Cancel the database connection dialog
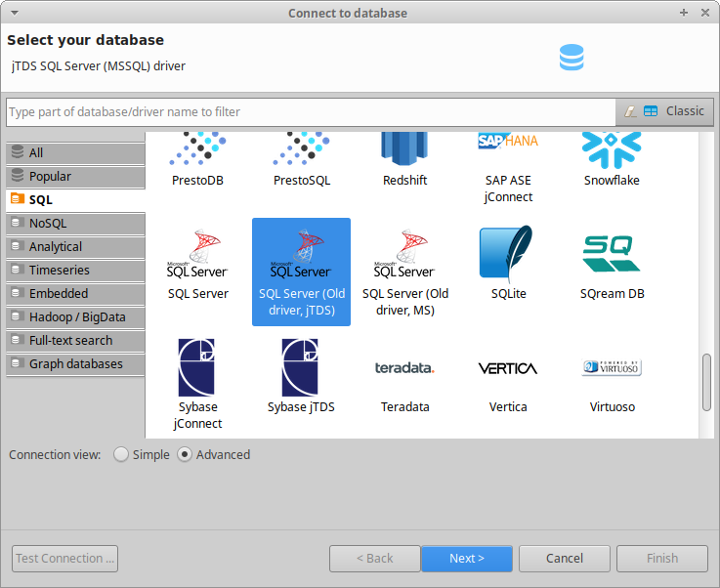 [x=565, y=559]
